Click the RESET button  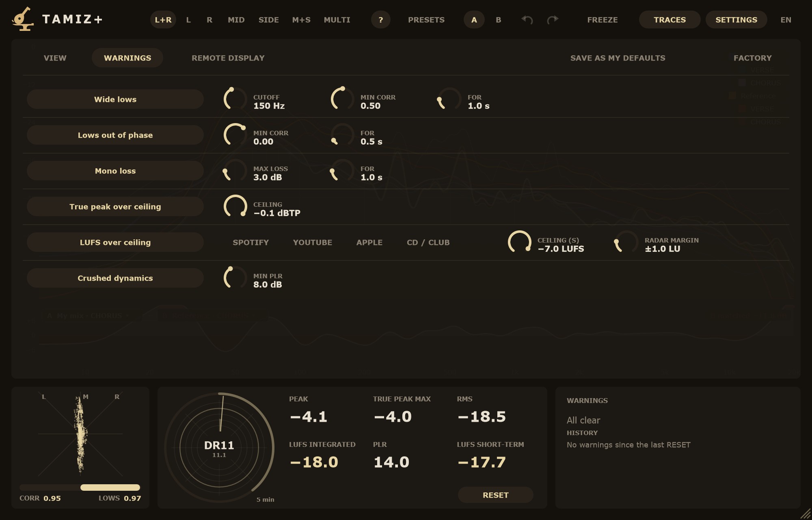coord(496,495)
